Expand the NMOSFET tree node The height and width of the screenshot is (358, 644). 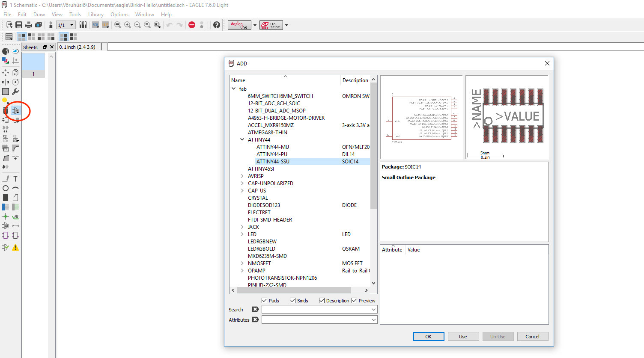242,263
